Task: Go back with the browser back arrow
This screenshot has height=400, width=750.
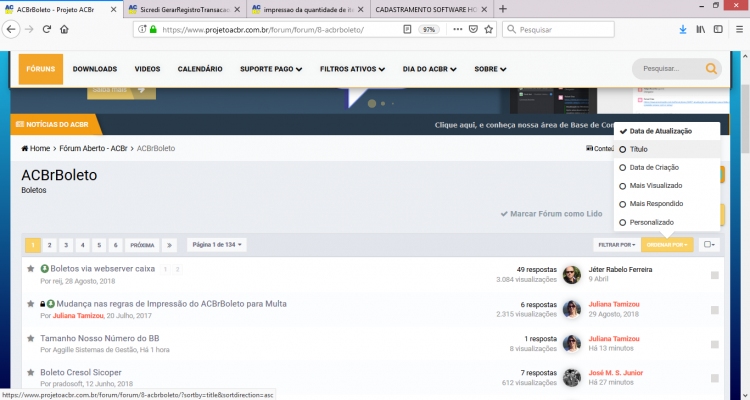Action: point(11,29)
